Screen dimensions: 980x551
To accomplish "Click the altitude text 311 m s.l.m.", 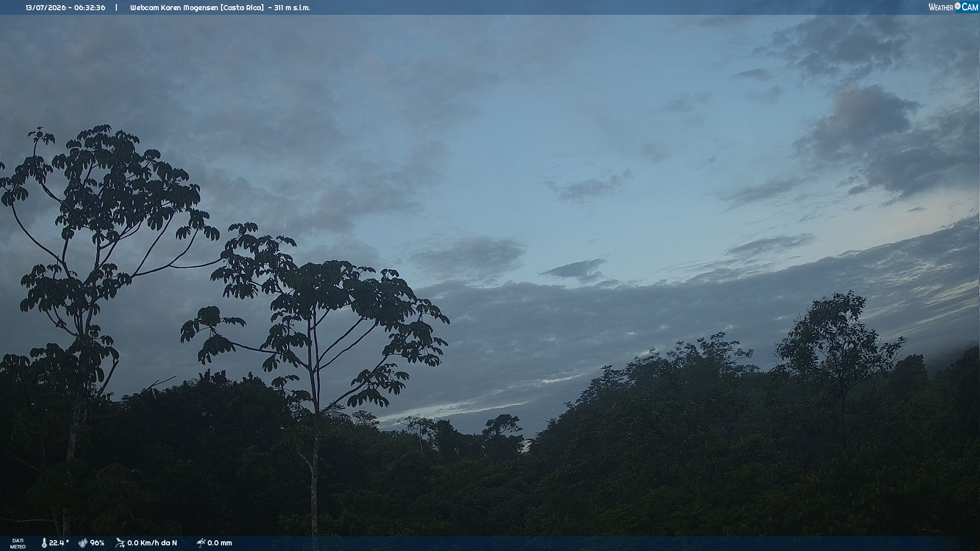I will [292, 8].
